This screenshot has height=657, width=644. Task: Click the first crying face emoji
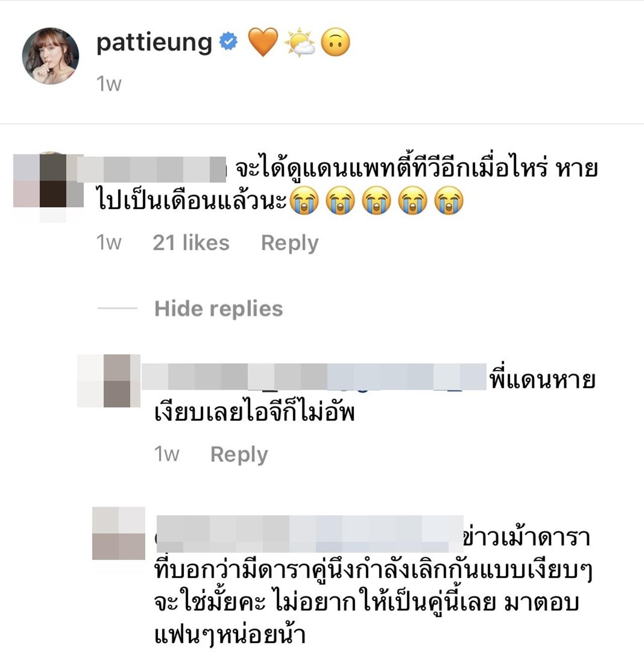tap(304, 200)
